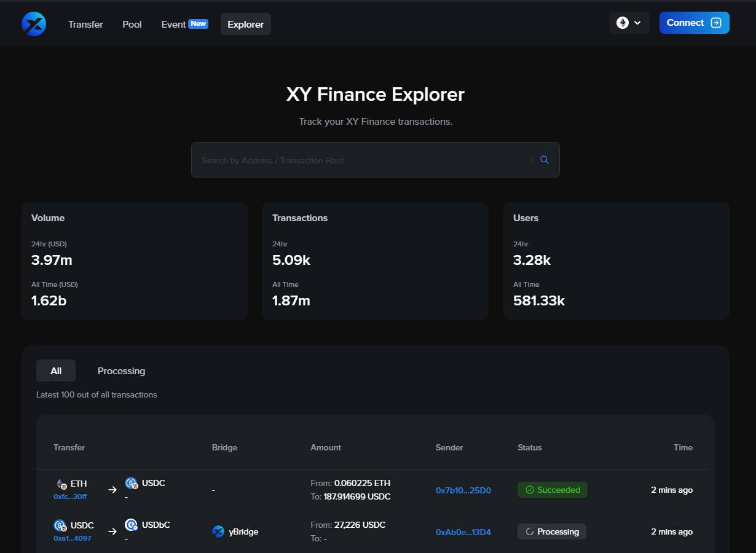The image size is (756, 553).
Task: Click the 5.09k 24hr transactions value
Action: click(x=291, y=260)
